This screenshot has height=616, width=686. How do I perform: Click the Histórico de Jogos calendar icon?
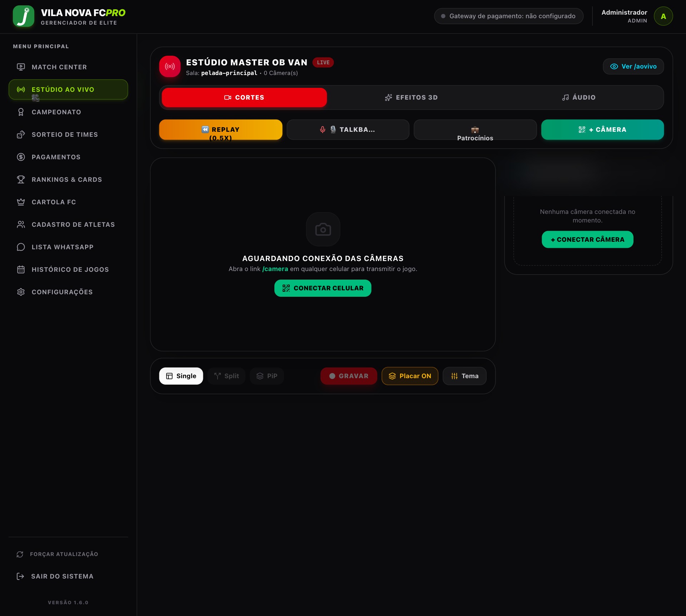21,270
